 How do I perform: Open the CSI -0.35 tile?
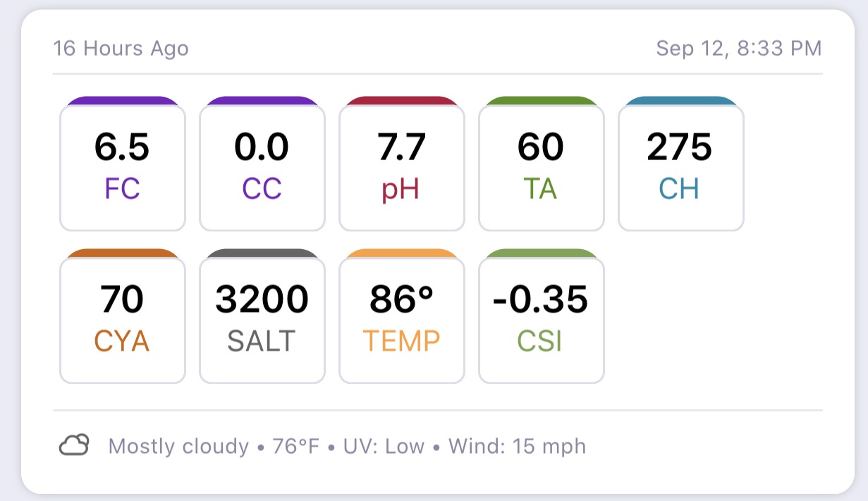tap(542, 320)
